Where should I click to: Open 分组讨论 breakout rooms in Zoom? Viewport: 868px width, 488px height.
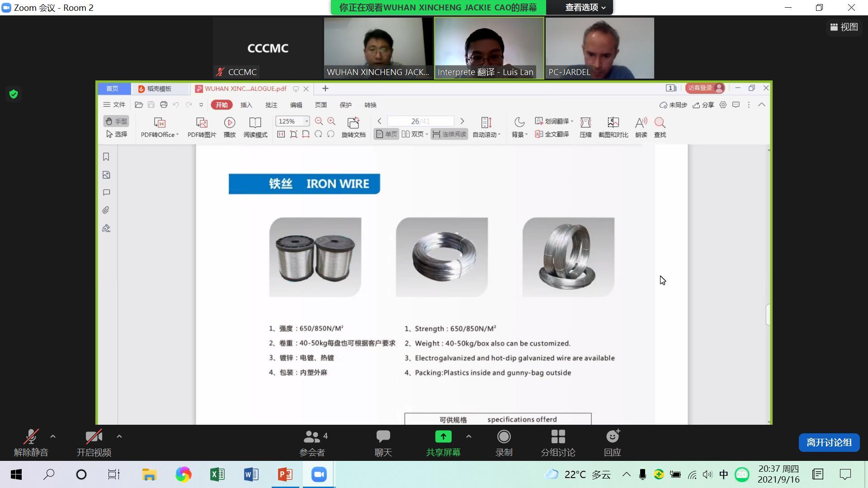(558, 443)
